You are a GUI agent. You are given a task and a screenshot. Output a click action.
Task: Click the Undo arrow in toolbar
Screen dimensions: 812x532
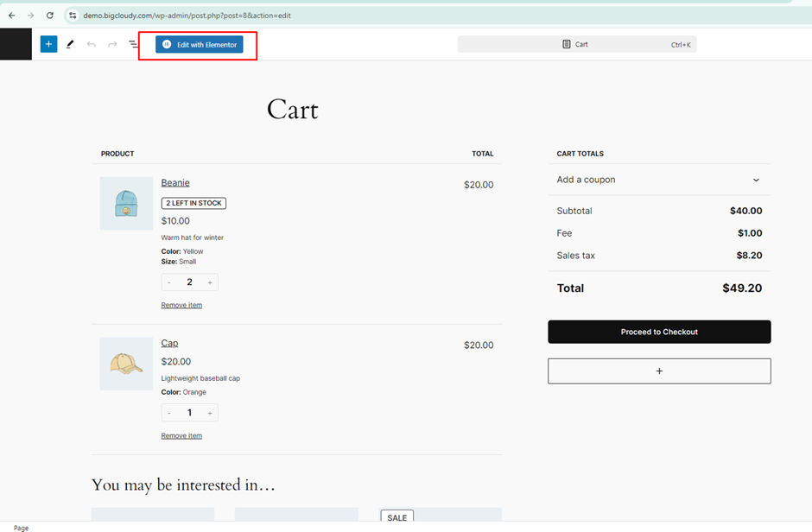tap(92, 44)
